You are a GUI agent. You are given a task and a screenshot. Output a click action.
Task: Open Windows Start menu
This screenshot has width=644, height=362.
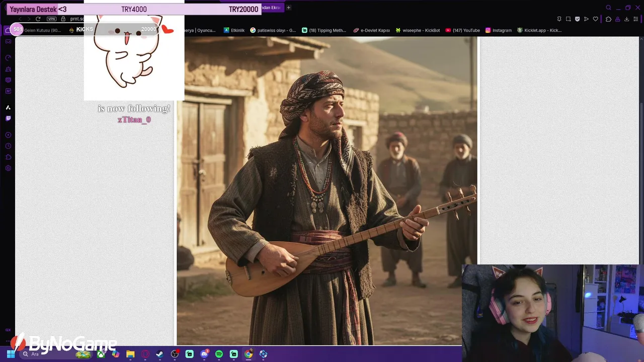tap(11, 354)
